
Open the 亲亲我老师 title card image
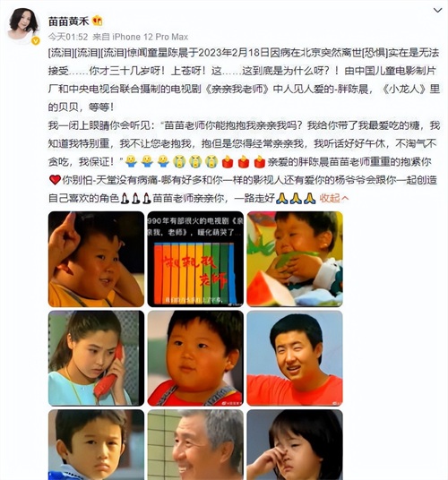[x=195, y=259]
